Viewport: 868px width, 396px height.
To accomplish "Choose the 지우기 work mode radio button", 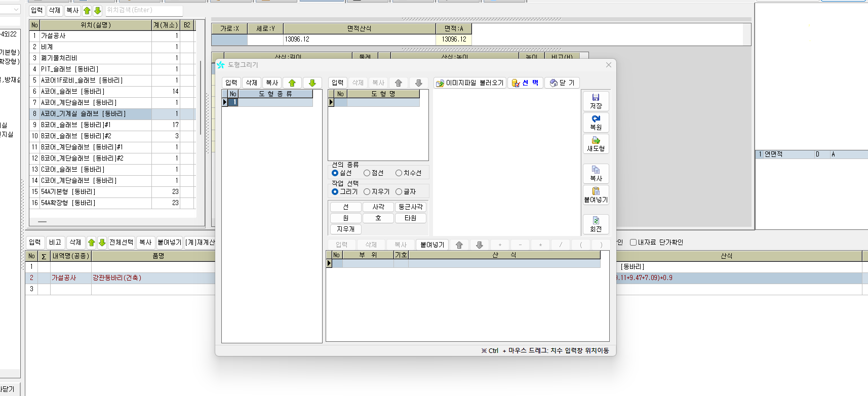I will pos(367,192).
